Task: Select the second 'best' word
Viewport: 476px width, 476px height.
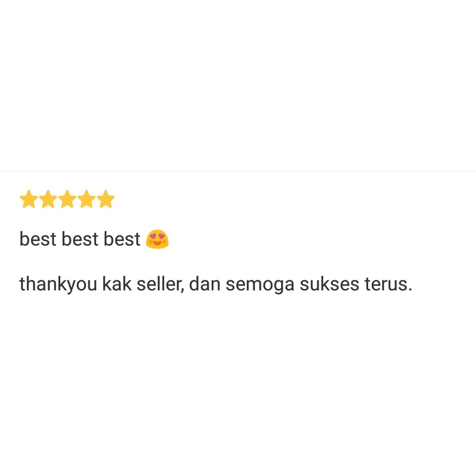Action: click(80, 239)
